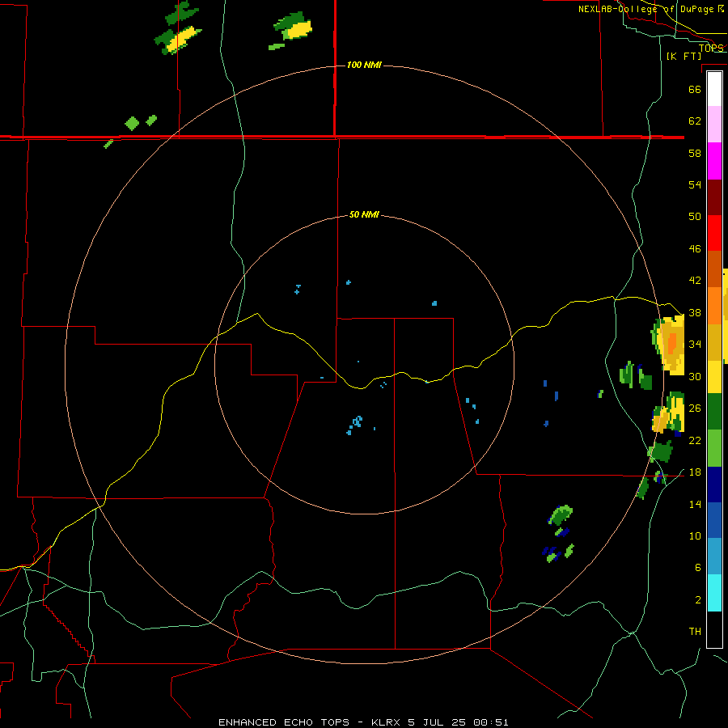Screen dimensions: 728x728
Task: Click the 14 legend value
Action: coord(695,504)
